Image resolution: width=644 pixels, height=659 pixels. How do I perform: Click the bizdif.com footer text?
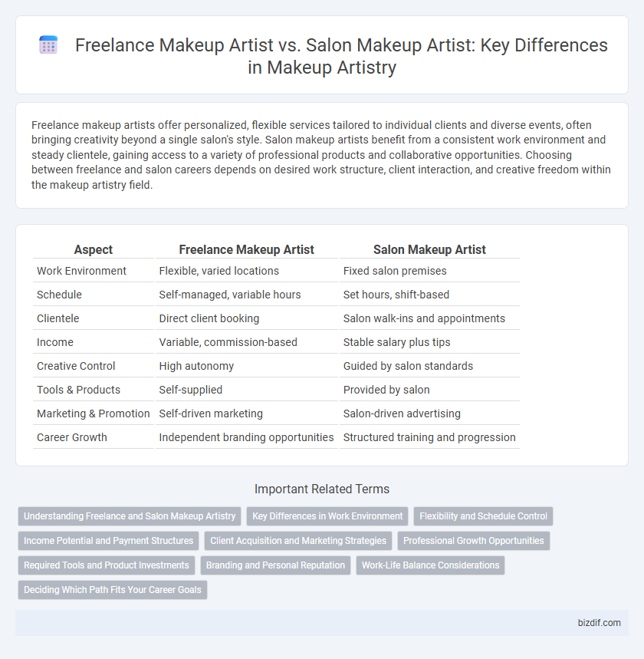click(599, 623)
